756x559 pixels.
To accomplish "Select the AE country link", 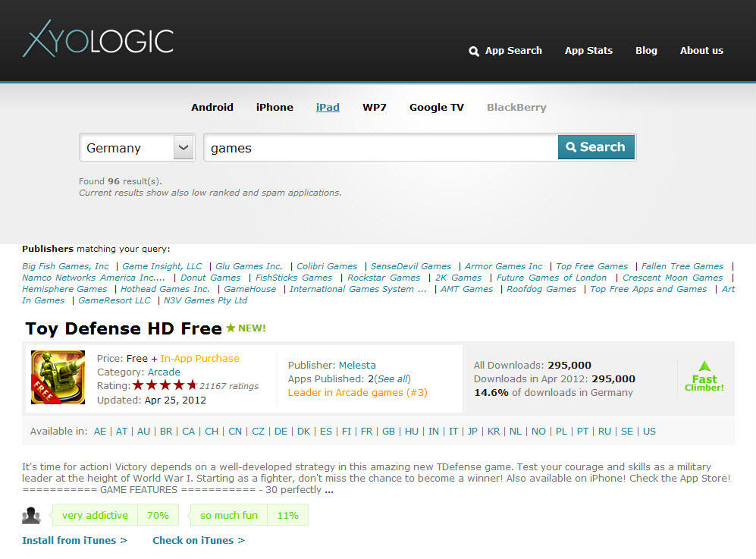I will pyautogui.click(x=100, y=431).
